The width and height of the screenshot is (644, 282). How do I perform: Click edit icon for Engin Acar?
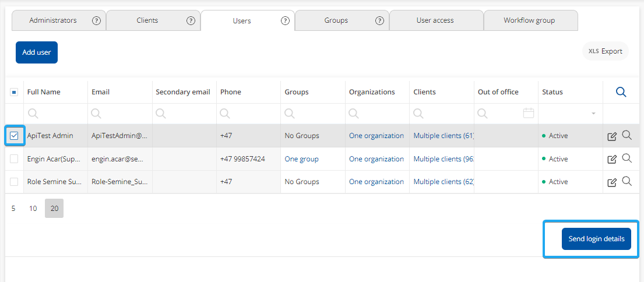pos(611,159)
